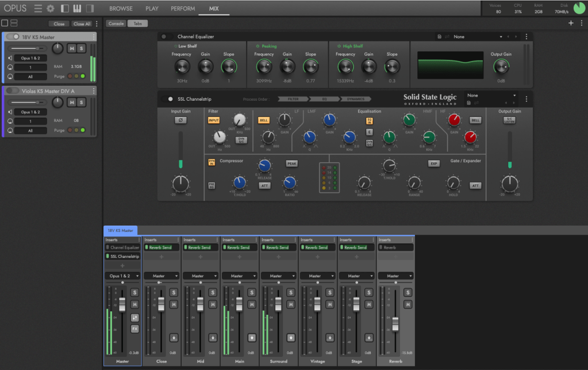Expand the Master channel Opus 1 & 2 output dropdown
This screenshot has height=370, width=588.
[x=122, y=276]
